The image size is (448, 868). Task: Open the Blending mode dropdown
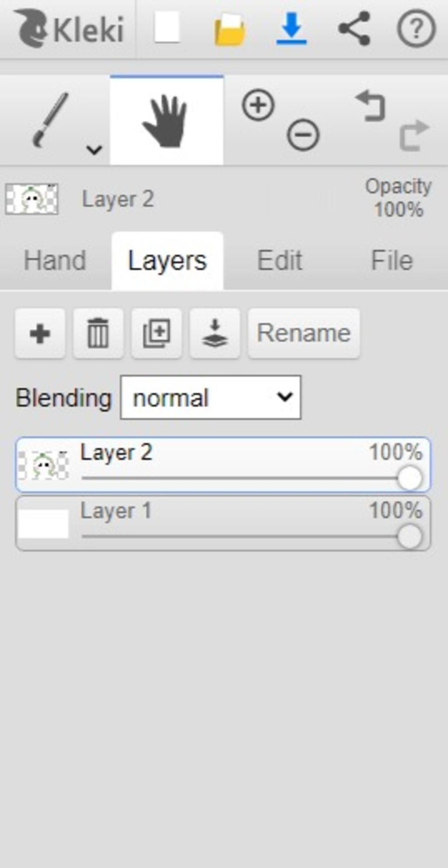coord(210,397)
